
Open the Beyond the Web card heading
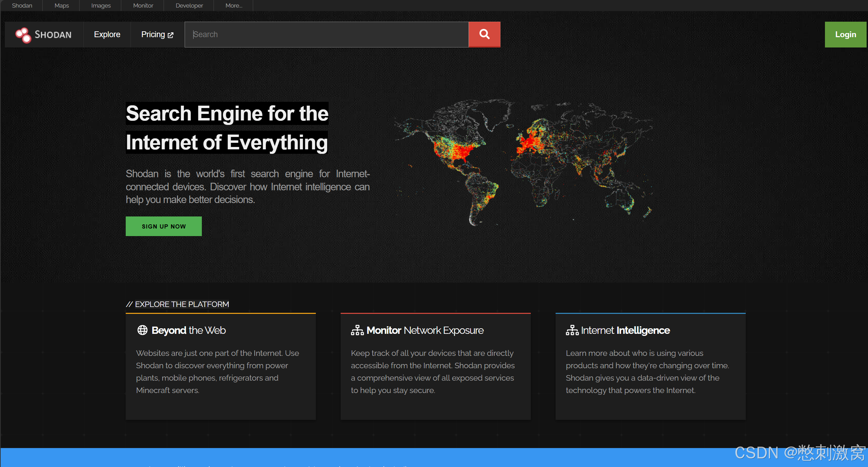coord(189,330)
